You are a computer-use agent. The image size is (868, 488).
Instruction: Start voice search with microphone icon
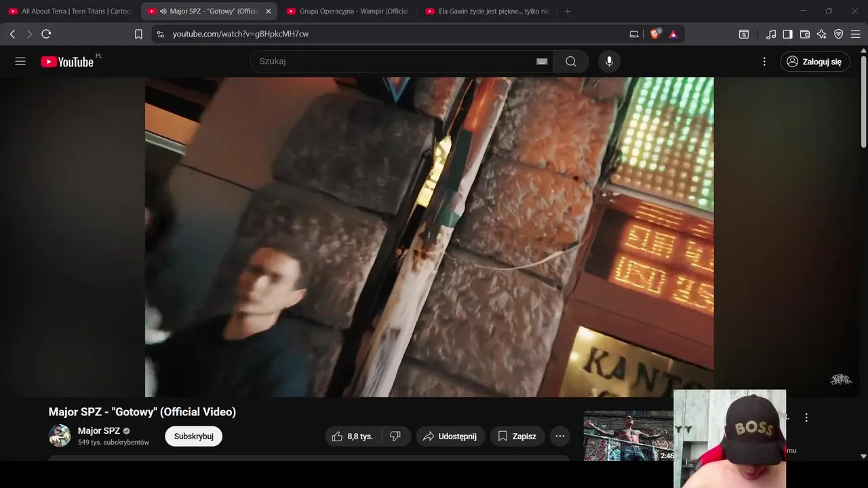[609, 62]
